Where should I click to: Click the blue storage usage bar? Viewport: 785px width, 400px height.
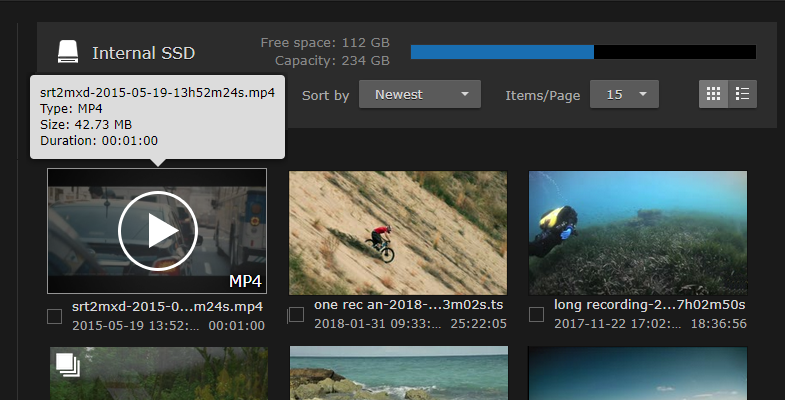[x=502, y=52]
